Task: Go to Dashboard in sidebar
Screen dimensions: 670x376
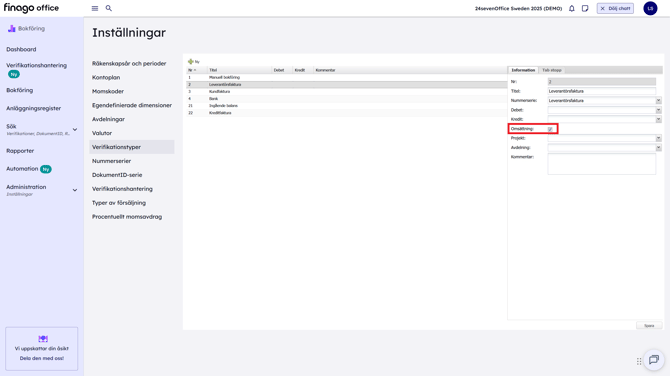Action: 21,49
